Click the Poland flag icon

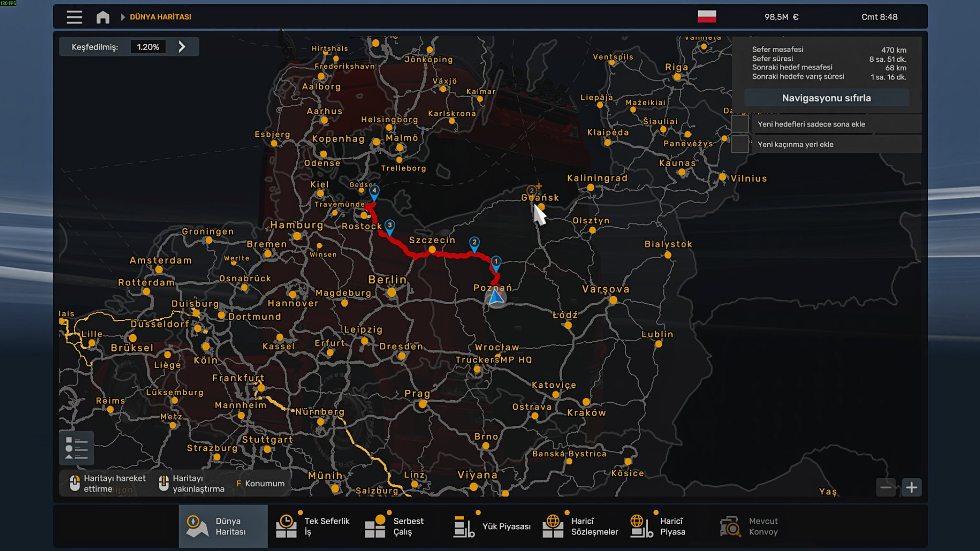tap(707, 17)
